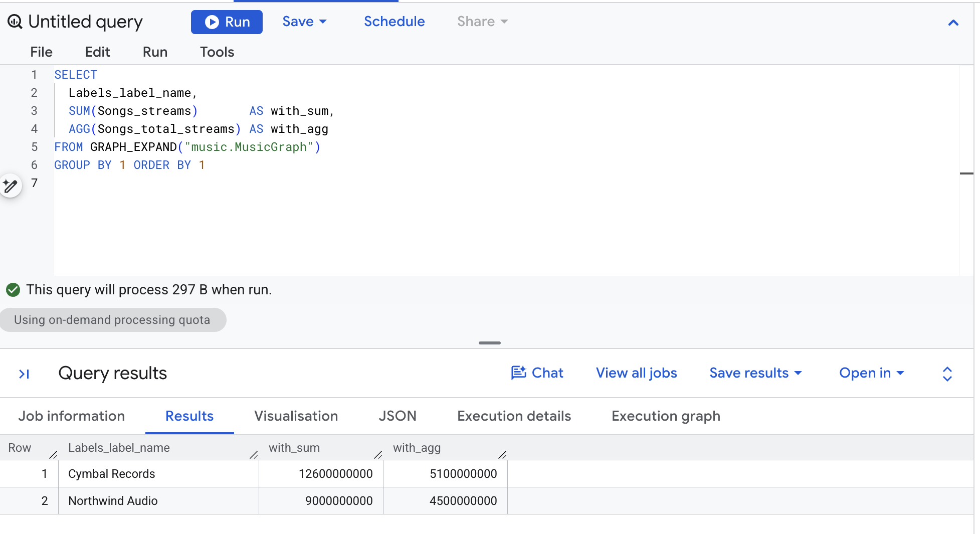This screenshot has height=534, width=980.
Task: Click the with_sum column resize handle
Action: [378, 454]
